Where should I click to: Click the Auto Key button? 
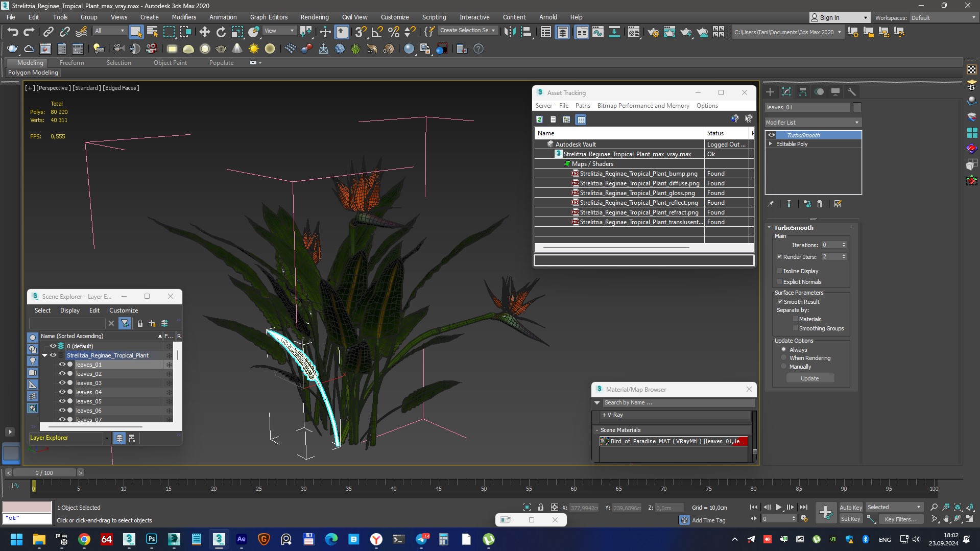click(851, 508)
